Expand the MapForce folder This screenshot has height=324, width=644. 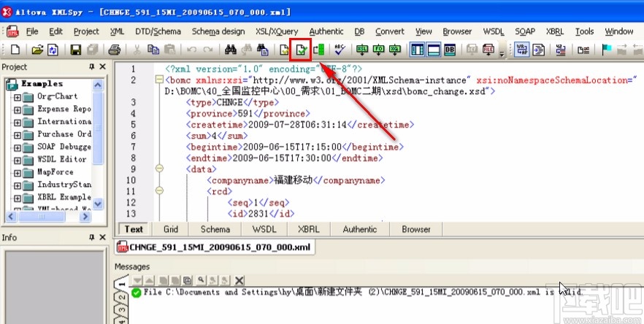click(18, 173)
